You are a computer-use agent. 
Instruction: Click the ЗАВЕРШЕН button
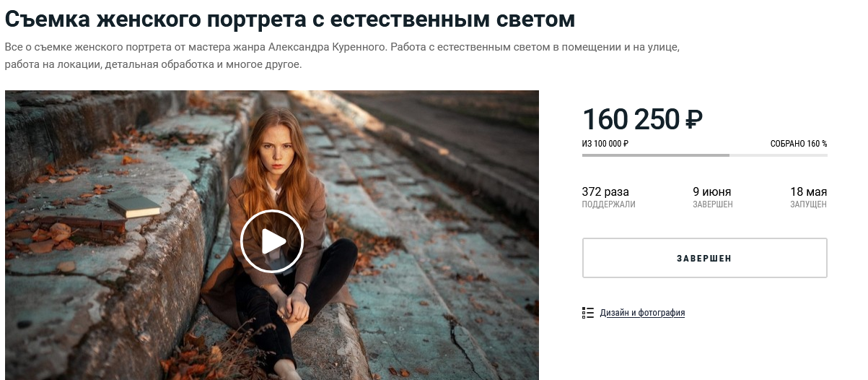tap(704, 258)
